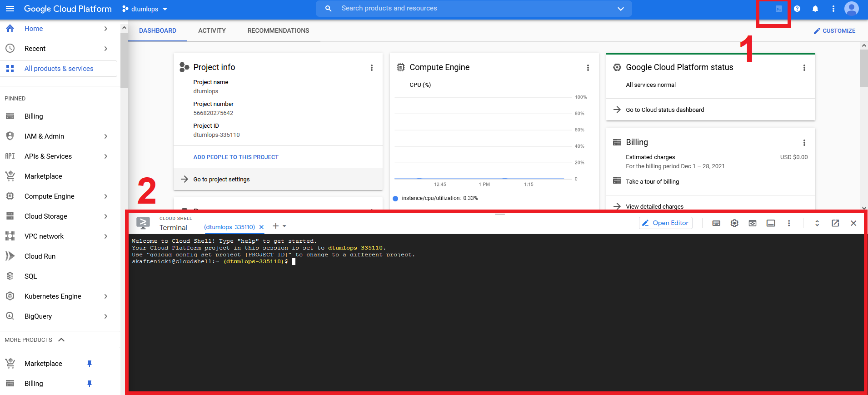Click the search products and resources field
Viewport: 868px width, 395px height.
tap(473, 9)
